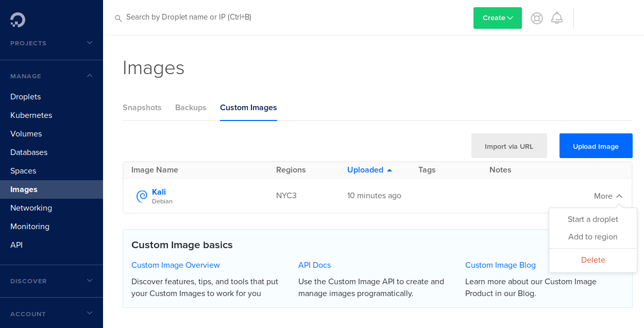Expand the Discover sidebar section
This screenshot has width=644, height=328.
[x=90, y=281]
